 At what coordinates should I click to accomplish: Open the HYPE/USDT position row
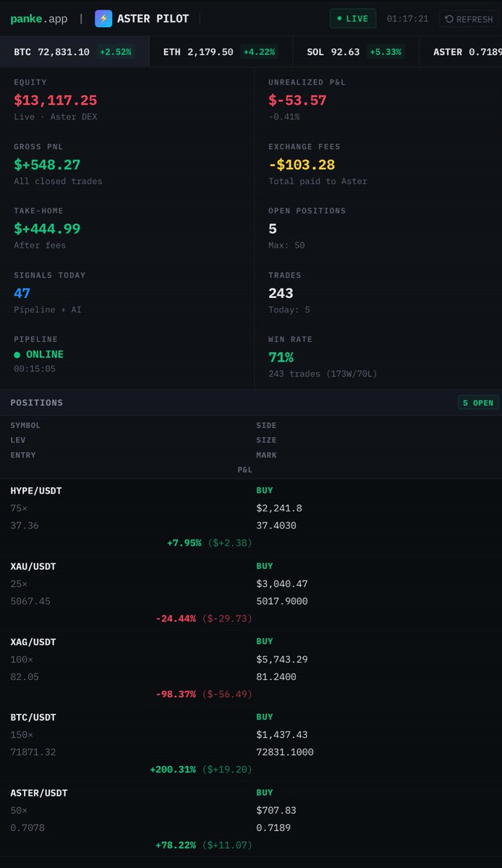(x=251, y=516)
